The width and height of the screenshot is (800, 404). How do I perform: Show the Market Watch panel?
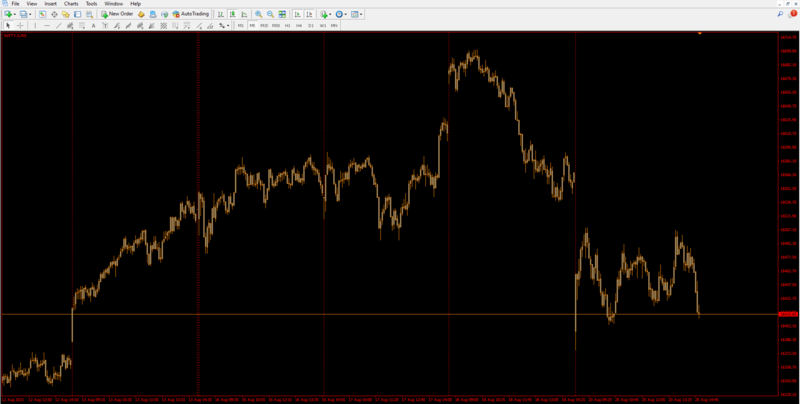click(42, 14)
